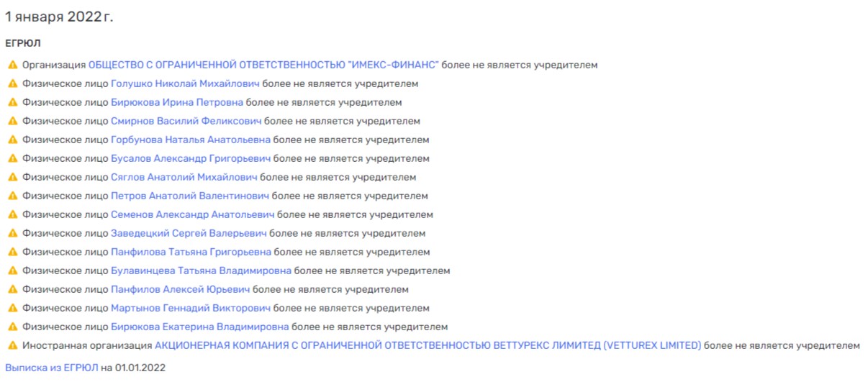This screenshot has width=868, height=382.
Task: Open Семенов Александр Анатольевич link
Action: coord(193,214)
